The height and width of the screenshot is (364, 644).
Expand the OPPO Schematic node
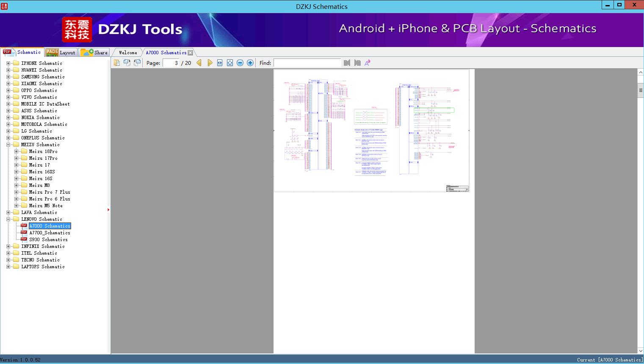coord(8,90)
